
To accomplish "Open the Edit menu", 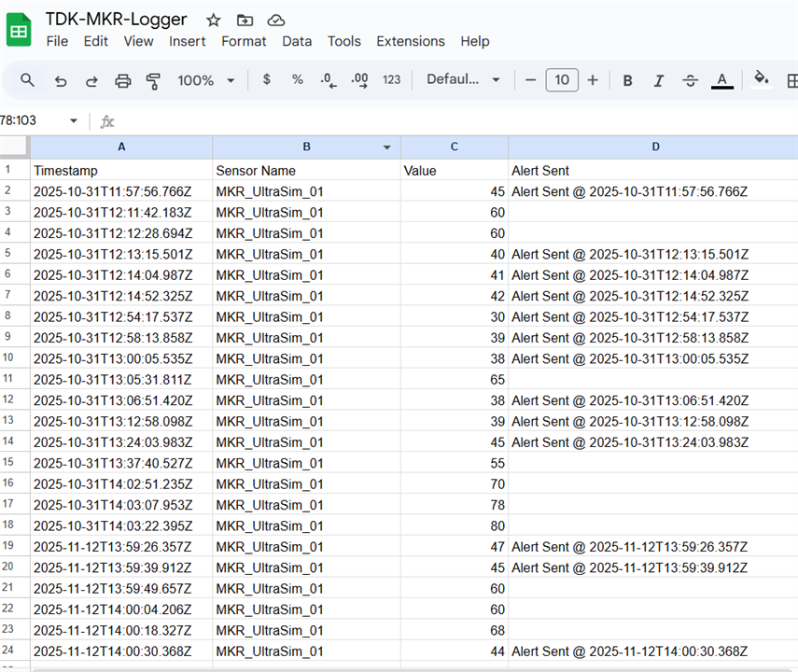I will [96, 41].
